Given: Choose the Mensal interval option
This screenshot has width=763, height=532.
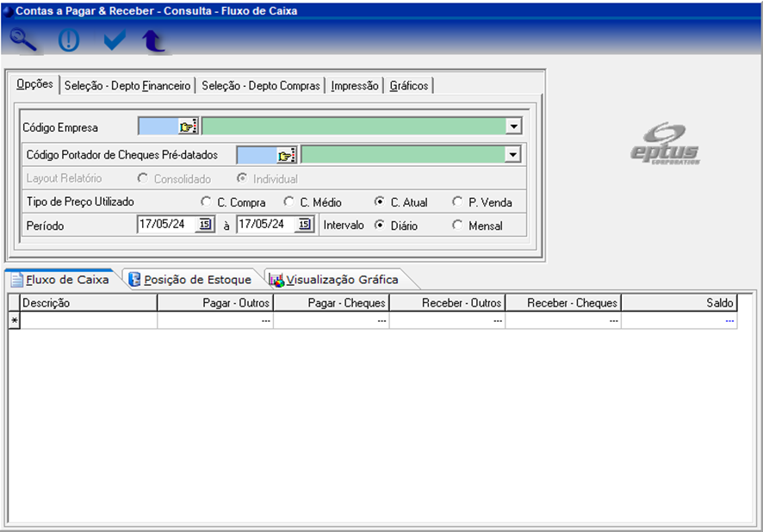Looking at the screenshot, I should pyautogui.click(x=457, y=226).
